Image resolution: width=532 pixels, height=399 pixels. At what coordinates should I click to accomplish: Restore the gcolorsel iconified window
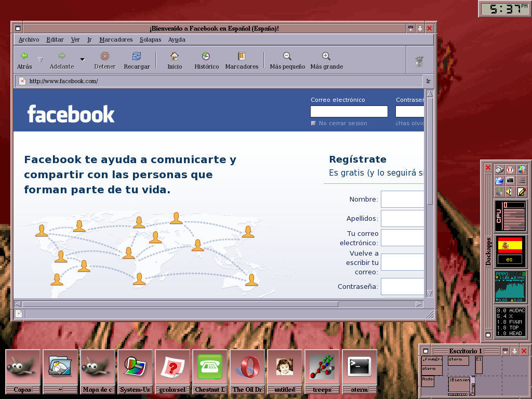coord(172,367)
